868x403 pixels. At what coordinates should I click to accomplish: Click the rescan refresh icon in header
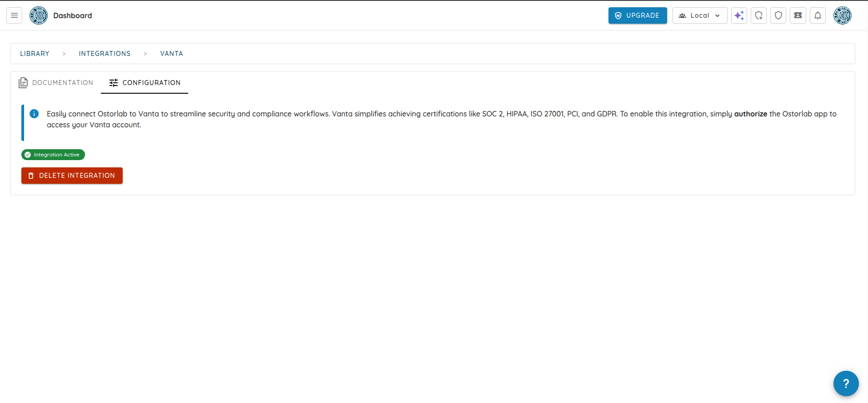click(758, 15)
